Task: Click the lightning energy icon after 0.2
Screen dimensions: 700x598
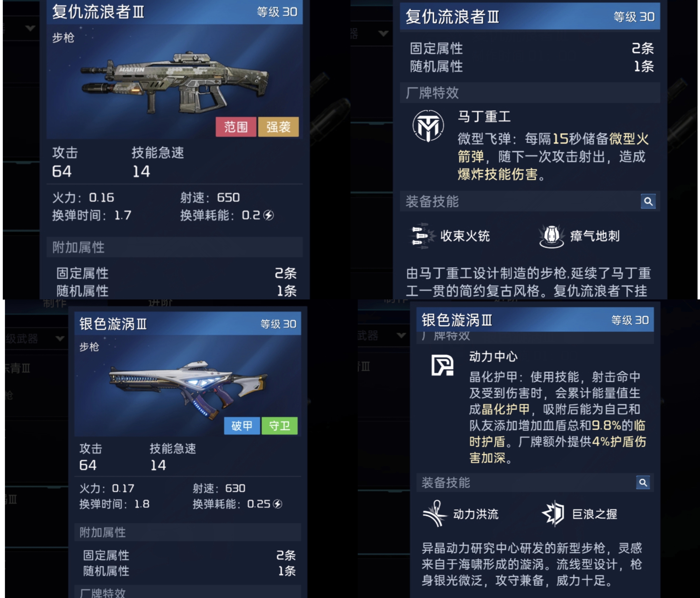Action: click(x=269, y=215)
